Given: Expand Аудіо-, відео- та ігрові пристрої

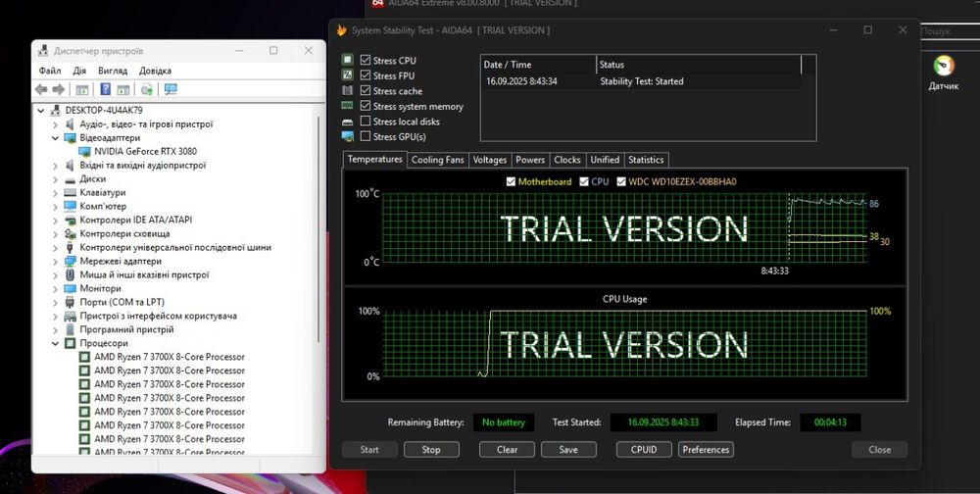Looking at the screenshot, I should click(x=55, y=123).
